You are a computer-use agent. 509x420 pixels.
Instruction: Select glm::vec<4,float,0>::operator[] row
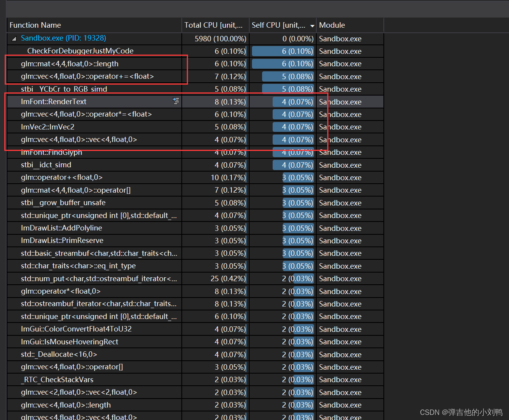tap(195, 367)
